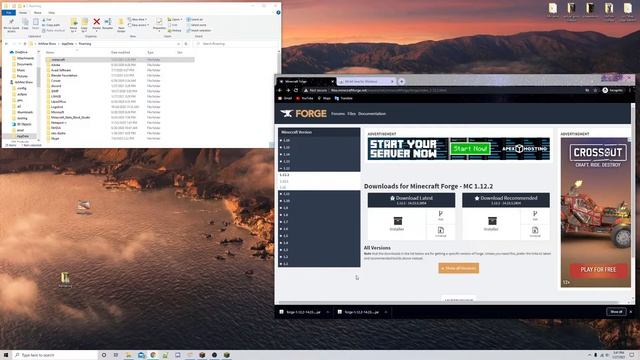This screenshot has height=360, width=640.
Task: Click the New folder icon in Explorer ribbon
Action: (x=121, y=22)
